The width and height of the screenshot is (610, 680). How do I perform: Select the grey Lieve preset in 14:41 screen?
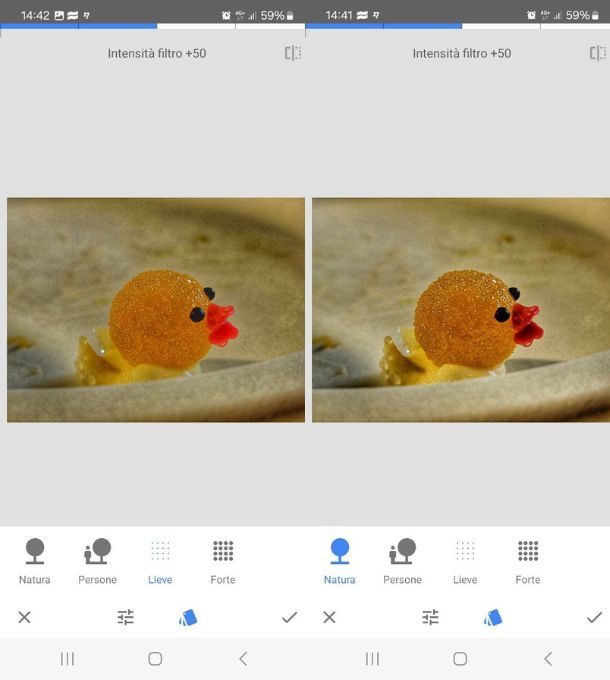(x=465, y=560)
